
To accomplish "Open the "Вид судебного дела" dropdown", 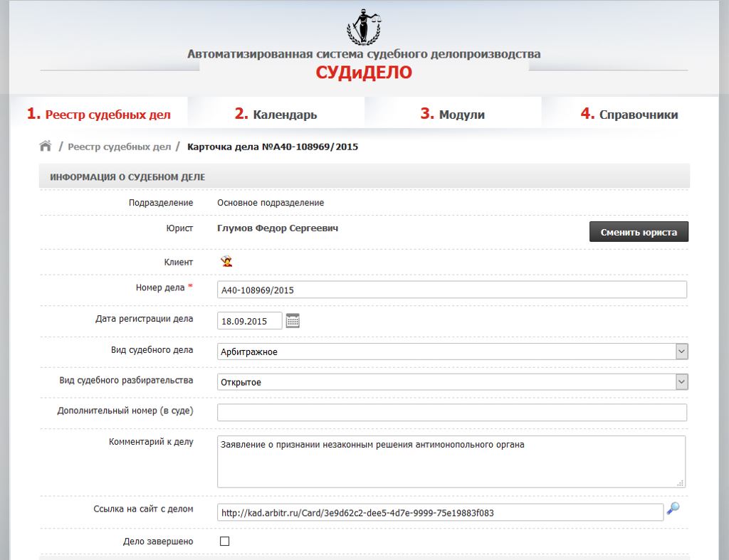I will [x=452, y=352].
